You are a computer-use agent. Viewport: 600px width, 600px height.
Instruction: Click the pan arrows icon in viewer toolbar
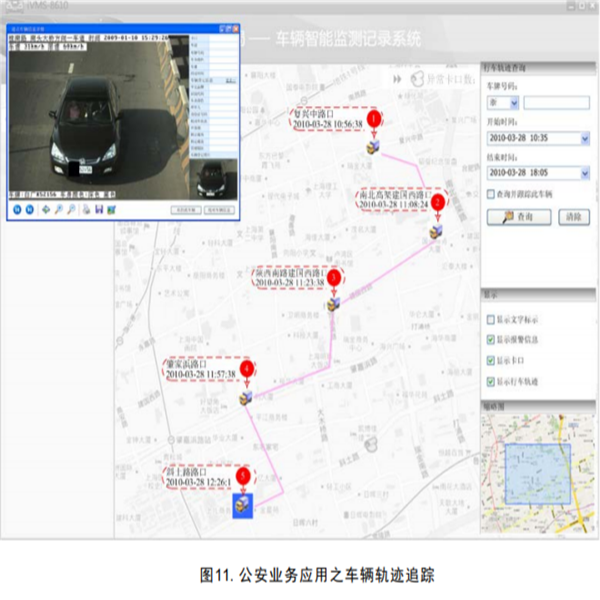(47, 210)
